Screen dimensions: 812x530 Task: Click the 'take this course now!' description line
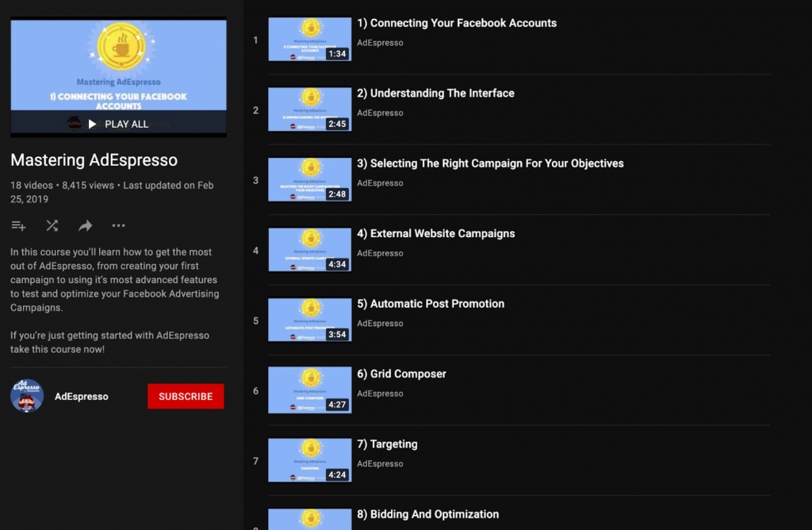pyautogui.click(x=57, y=350)
